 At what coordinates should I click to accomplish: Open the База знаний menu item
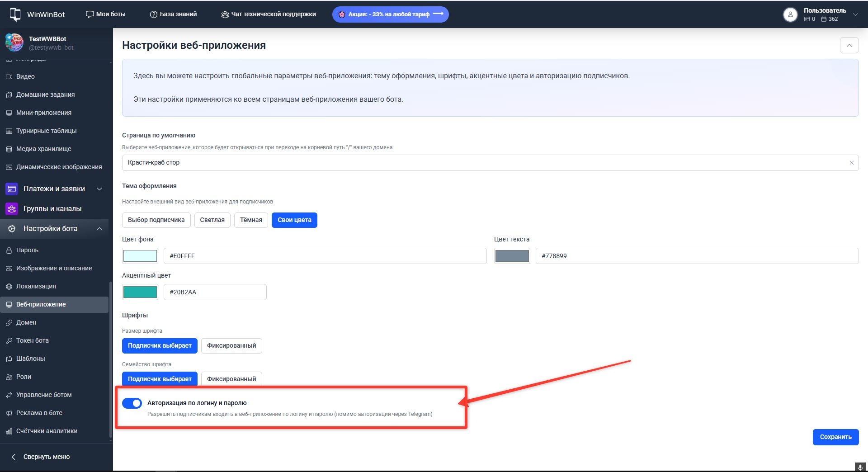pyautogui.click(x=174, y=14)
